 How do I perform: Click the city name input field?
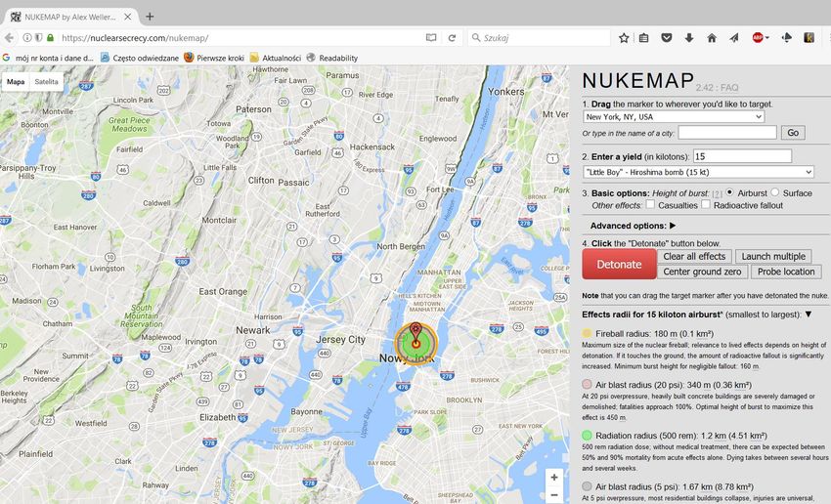click(727, 133)
